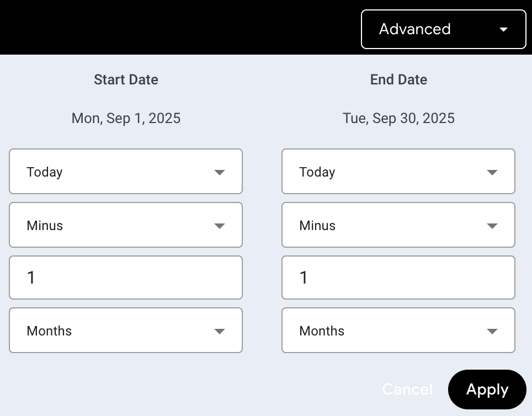
Task: Click Start Date Minus dropdown arrow
Action: tap(220, 226)
